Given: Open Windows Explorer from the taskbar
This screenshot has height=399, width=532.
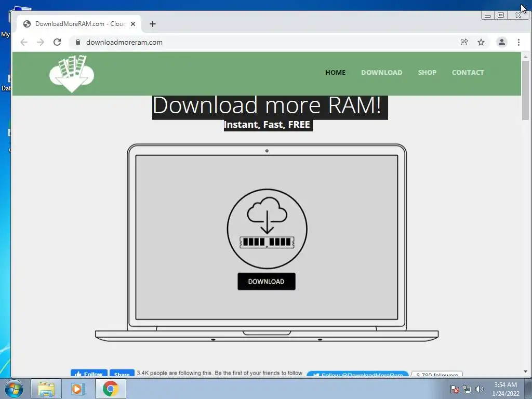Looking at the screenshot, I should pos(46,389).
